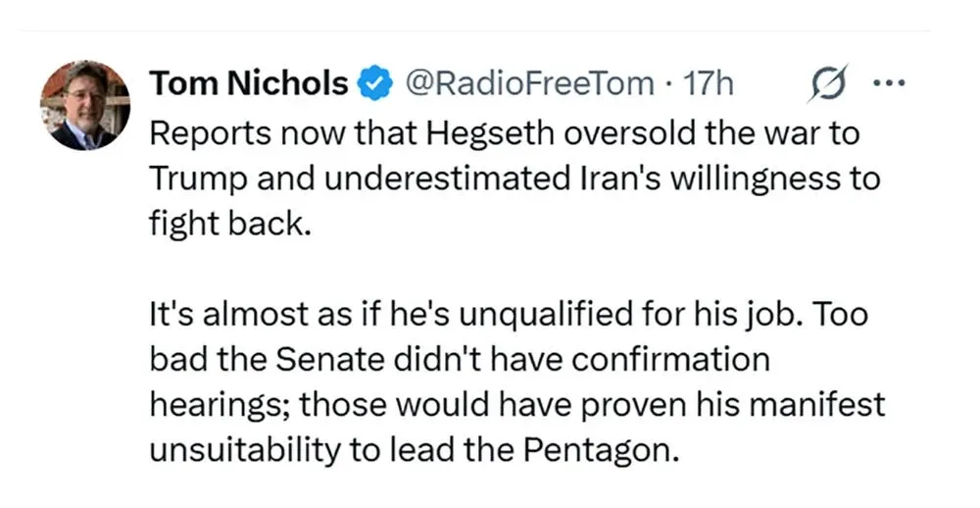
Task: Open the @RadioFreeTom handle link
Action: 529,84
